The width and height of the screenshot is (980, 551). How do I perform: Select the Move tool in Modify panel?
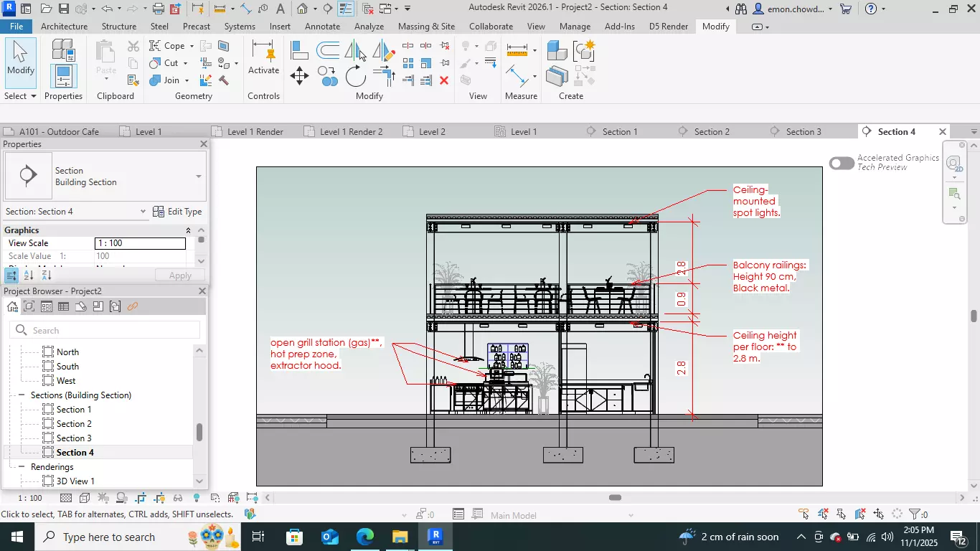[x=299, y=75]
